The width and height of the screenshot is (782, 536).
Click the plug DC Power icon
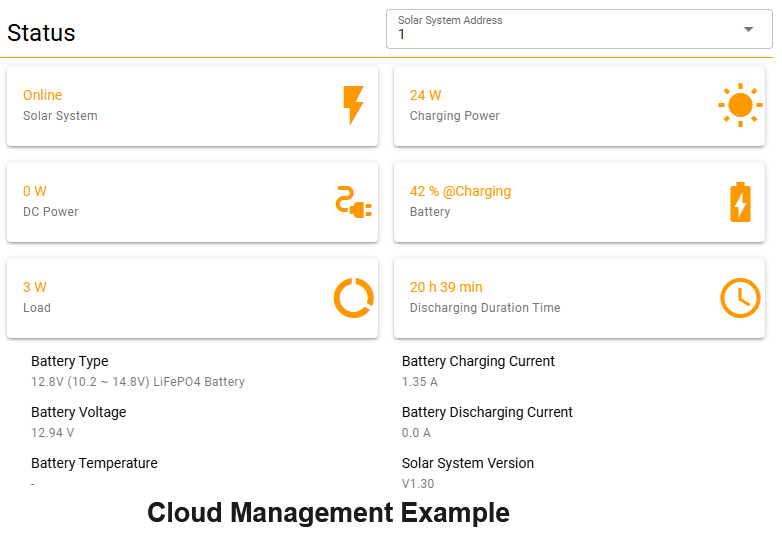click(x=354, y=202)
